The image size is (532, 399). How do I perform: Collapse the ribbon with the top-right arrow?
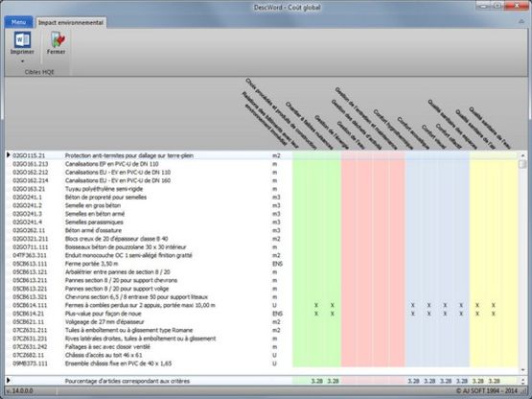pyautogui.click(x=521, y=21)
